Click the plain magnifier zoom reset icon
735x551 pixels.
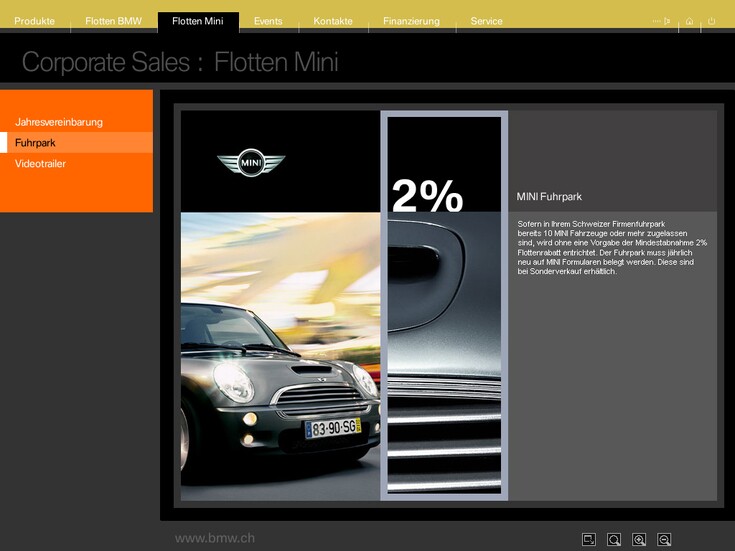point(614,539)
